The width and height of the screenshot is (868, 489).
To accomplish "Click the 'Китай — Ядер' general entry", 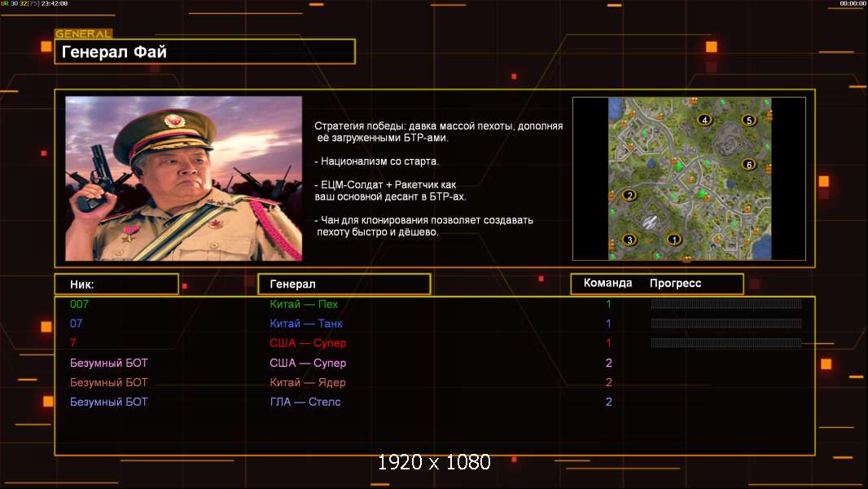I will click(307, 382).
